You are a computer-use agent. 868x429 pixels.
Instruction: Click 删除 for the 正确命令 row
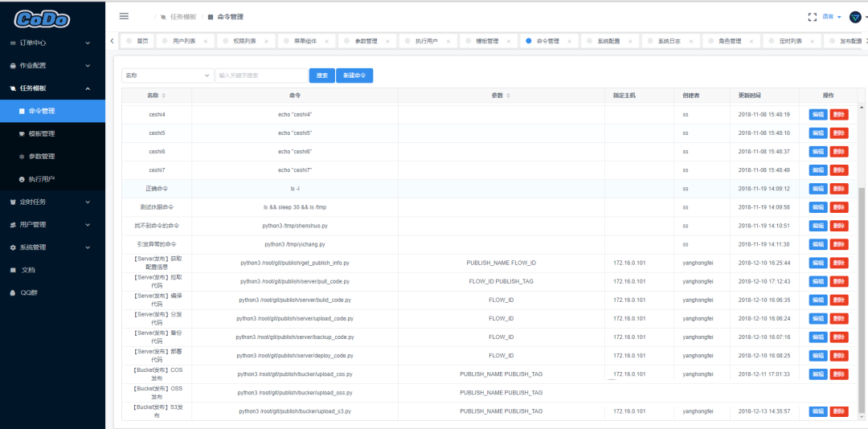click(x=838, y=189)
